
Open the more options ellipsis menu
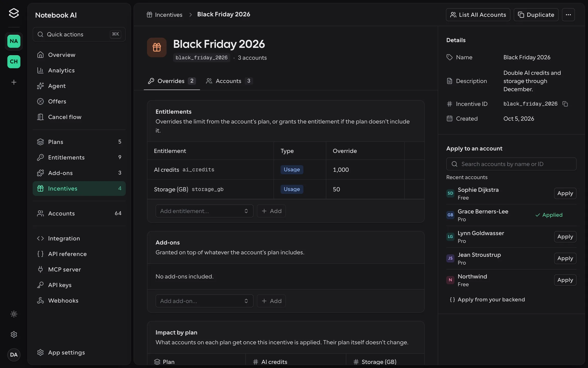tap(568, 15)
